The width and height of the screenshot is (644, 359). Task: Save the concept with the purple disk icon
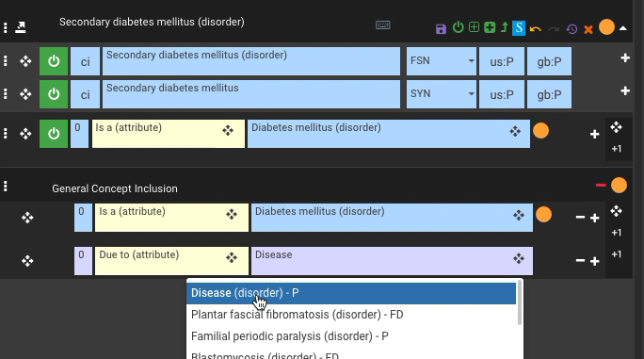click(441, 29)
